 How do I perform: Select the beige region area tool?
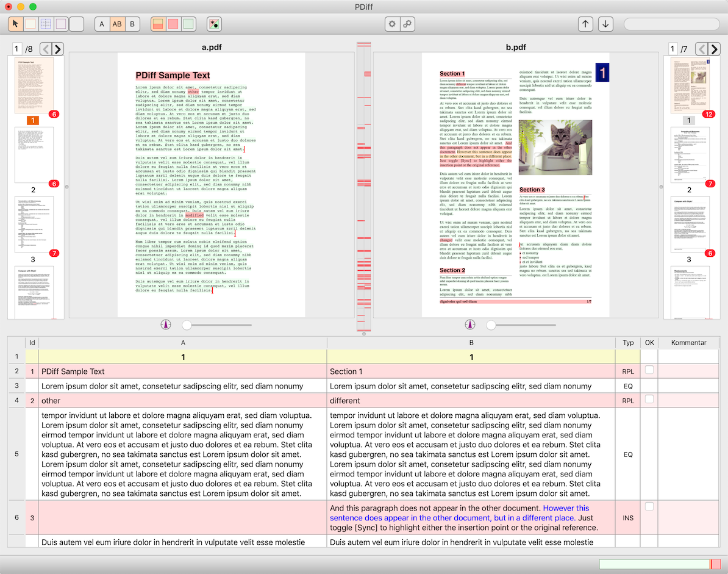pyautogui.click(x=30, y=24)
